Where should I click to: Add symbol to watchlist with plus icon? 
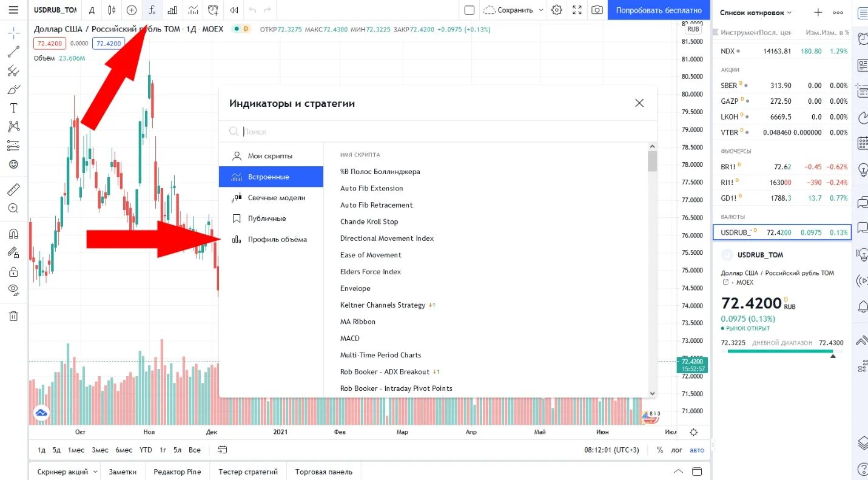pos(818,12)
